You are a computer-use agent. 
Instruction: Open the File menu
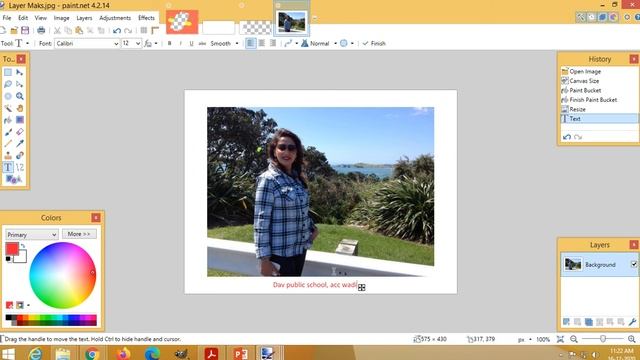coord(7,18)
